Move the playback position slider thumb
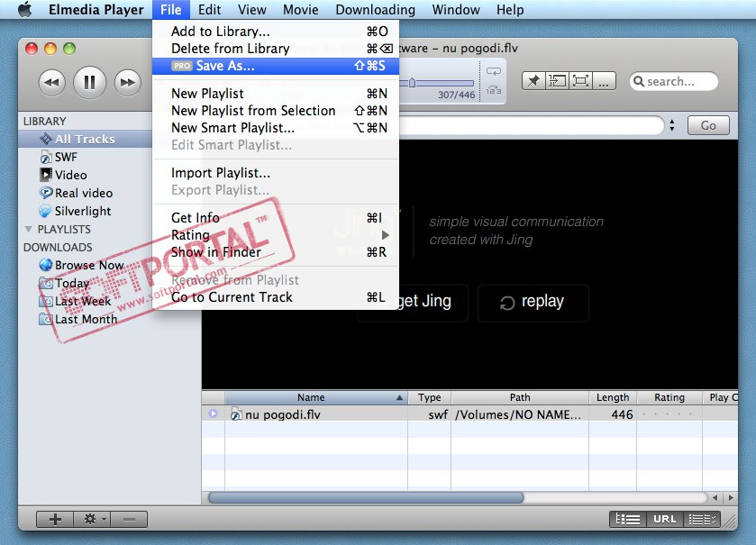The height and width of the screenshot is (545, 756). 412,83
